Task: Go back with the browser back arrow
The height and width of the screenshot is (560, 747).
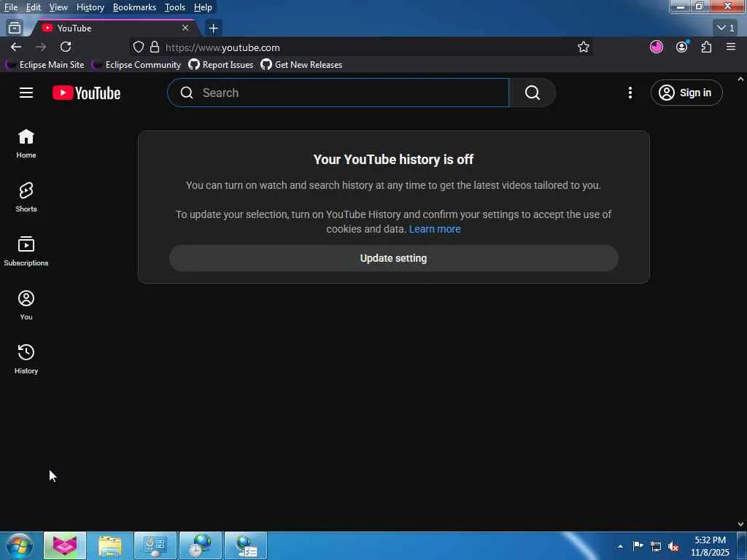Action: coord(16,47)
